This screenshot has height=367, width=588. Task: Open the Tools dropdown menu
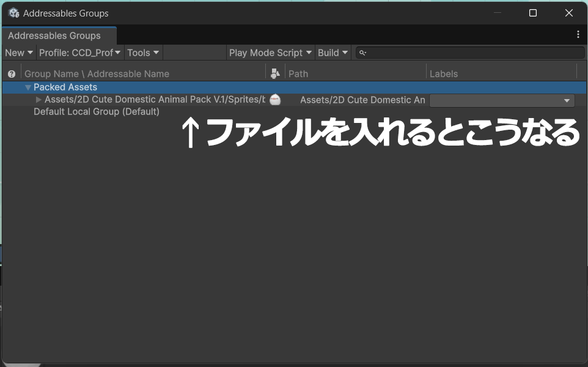click(x=143, y=53)
